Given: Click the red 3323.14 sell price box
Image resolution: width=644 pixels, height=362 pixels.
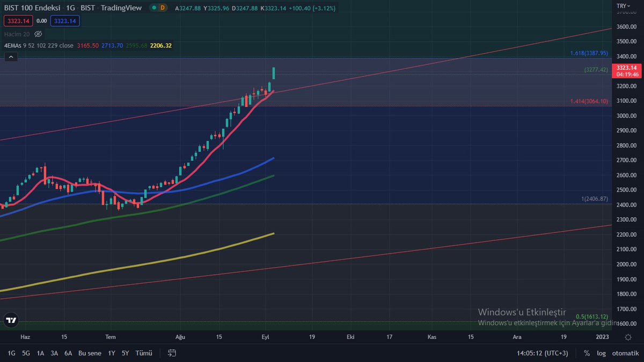Looking at the screenshot, I should [x=18, y=21].
